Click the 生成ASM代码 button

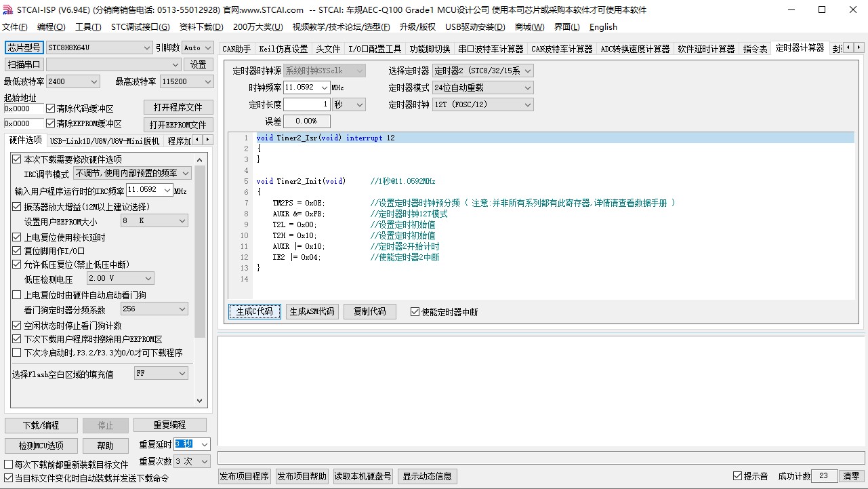[312, 311]
